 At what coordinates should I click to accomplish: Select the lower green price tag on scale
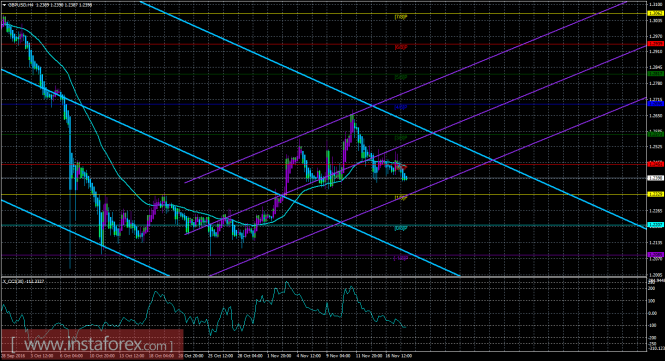655,134
